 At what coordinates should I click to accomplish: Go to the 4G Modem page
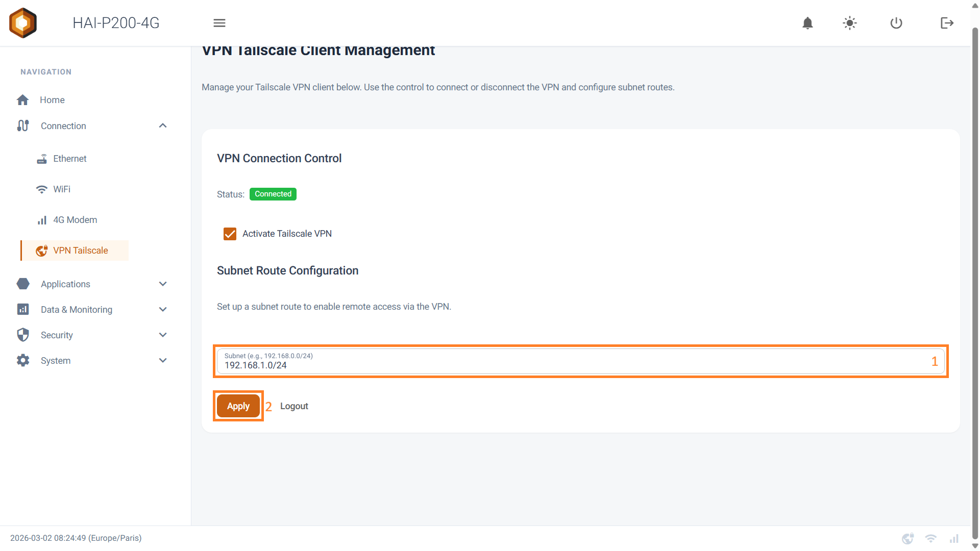75,220
